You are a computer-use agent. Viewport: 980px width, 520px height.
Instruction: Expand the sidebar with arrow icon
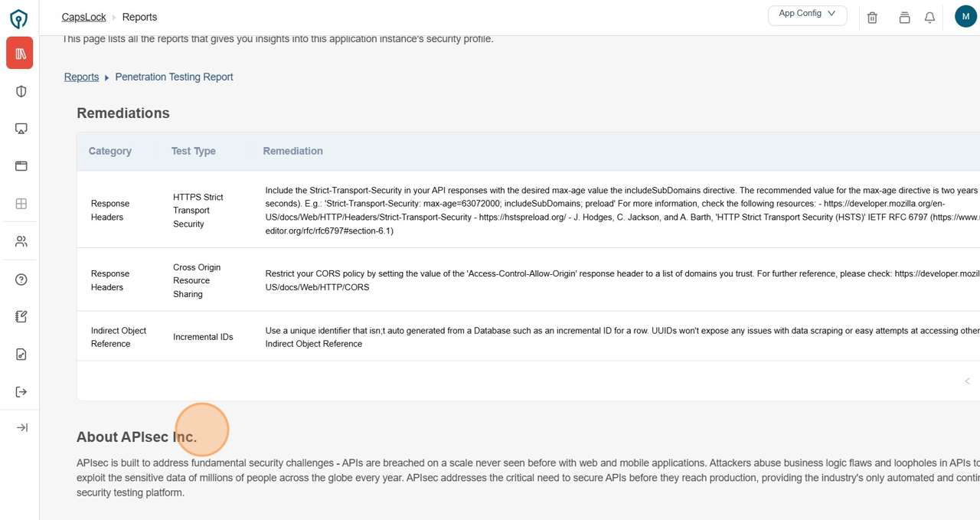[21, 427]
